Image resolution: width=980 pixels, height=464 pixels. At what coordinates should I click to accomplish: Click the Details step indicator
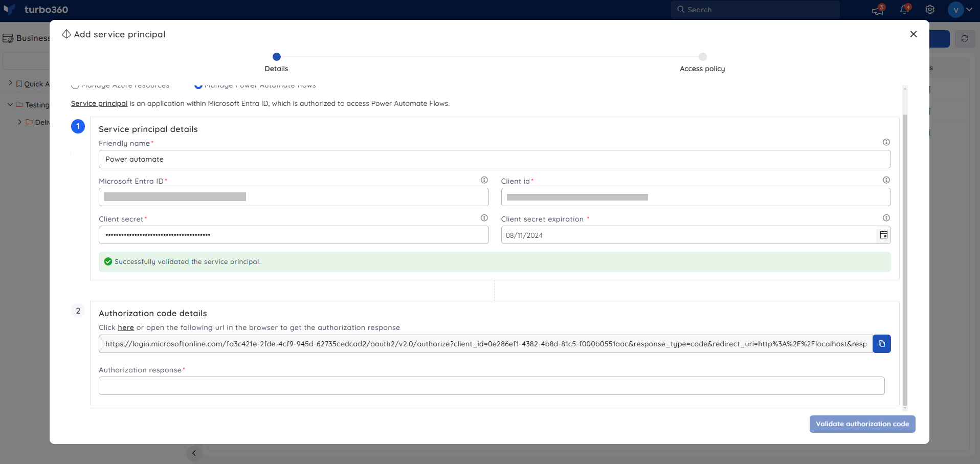[x=277, y=57]
